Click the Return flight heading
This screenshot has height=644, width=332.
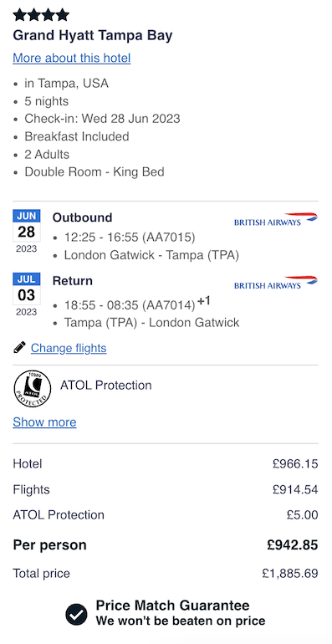pos(72,280)
